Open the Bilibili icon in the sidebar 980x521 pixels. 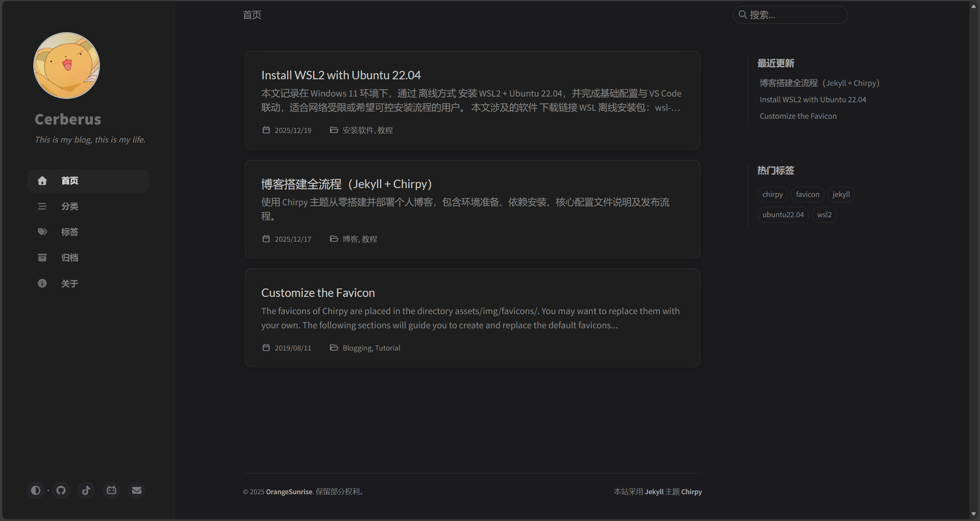pyautogui.click(x=111, y=490)
